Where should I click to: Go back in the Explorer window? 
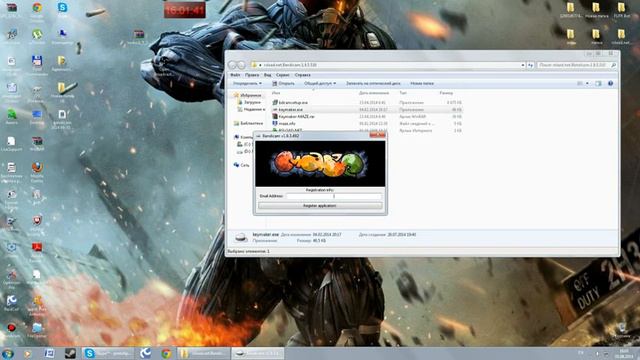coord(233,65)
